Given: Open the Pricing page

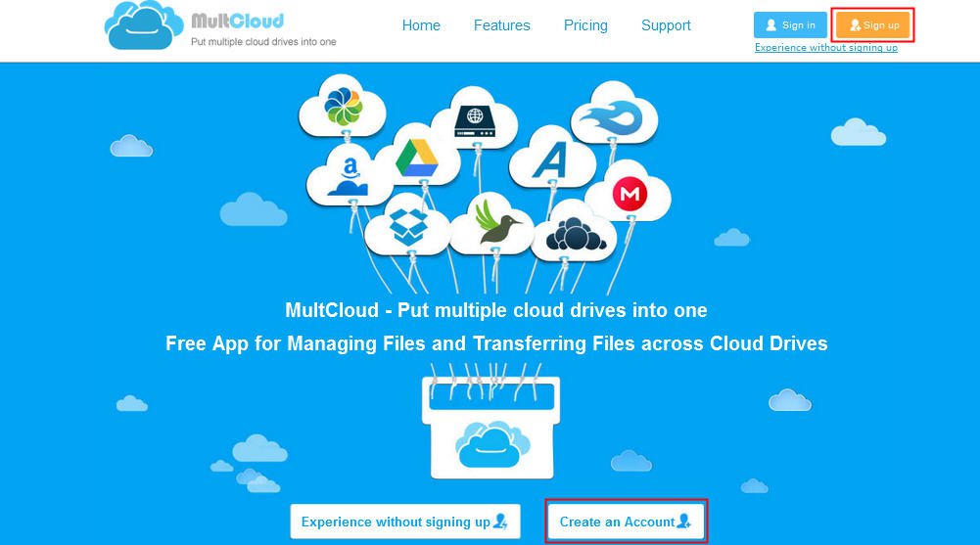Looking at the screenshot, I should (585, 25).
